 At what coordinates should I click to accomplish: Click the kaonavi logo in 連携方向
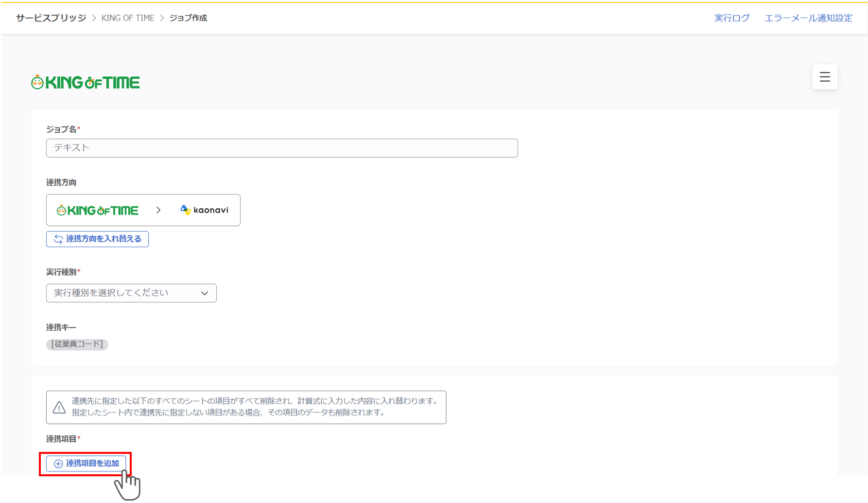204,210
